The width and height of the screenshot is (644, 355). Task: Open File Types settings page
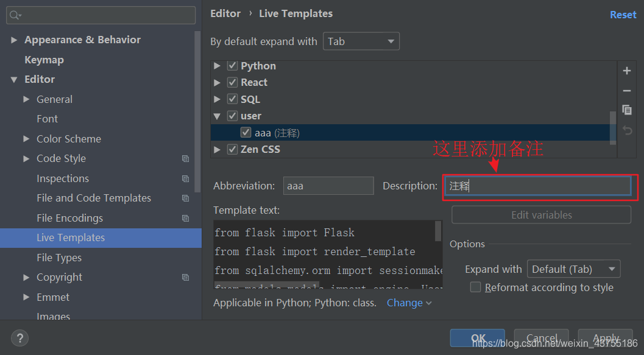(59, 258)
